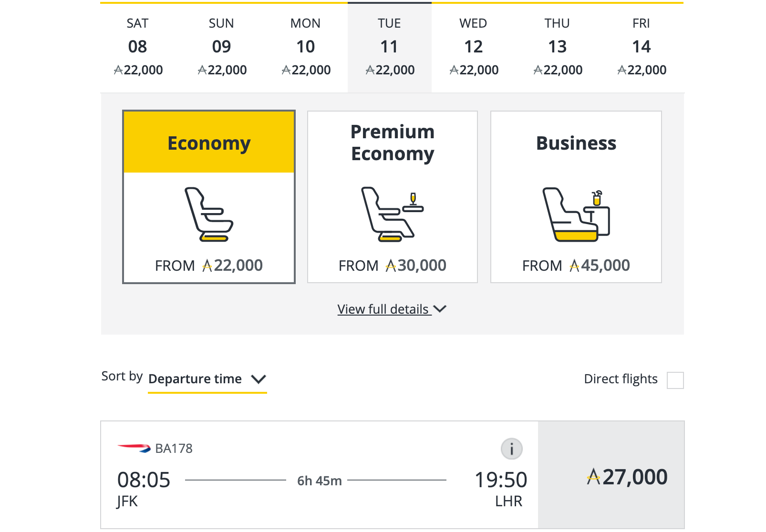This screenshot has width=766, height=532.
Task: Click the Premium Economy seat icon
Action: click(x=392, y=215)
